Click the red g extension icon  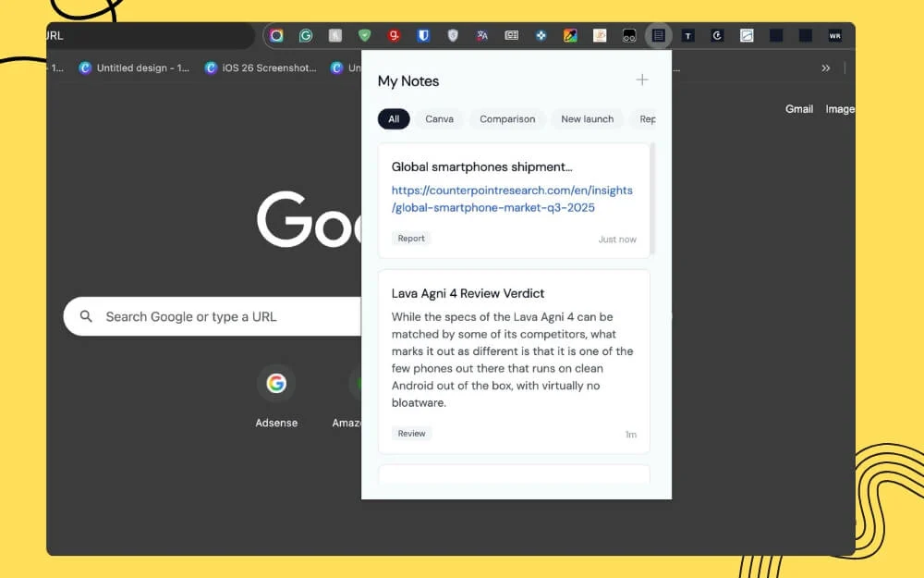(x=394, y=34)
